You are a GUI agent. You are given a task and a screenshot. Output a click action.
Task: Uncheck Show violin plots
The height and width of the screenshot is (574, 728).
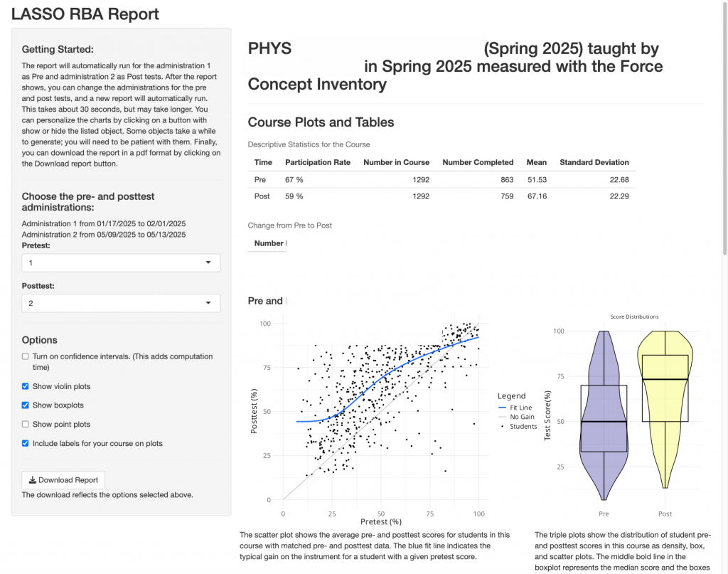click(25, 386)
